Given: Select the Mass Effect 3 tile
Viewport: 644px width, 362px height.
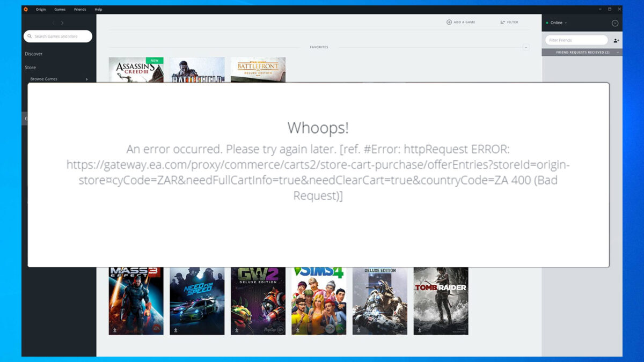Looking at the screenshot, I should [136, 300].
